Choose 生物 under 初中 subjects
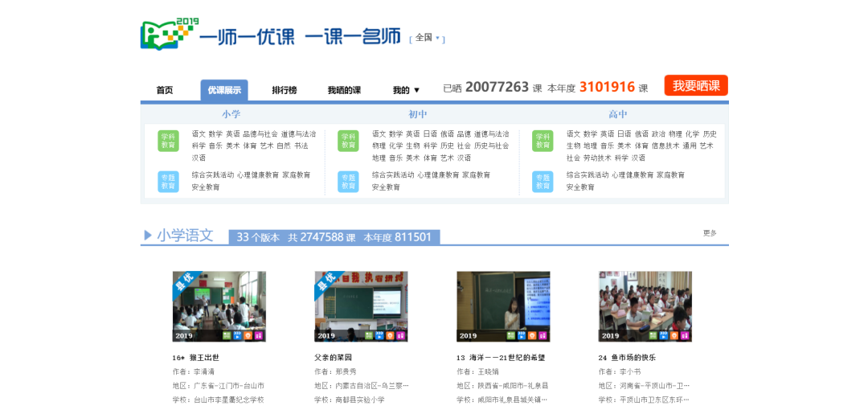Screen dimensions: 868x410 click(x=413, y=146)
